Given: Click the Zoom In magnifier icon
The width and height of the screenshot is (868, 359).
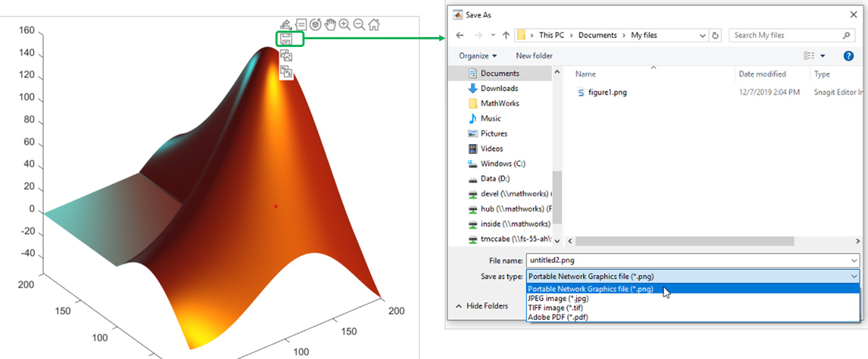Looking at the screenshot, I should [x=344, y=25].
